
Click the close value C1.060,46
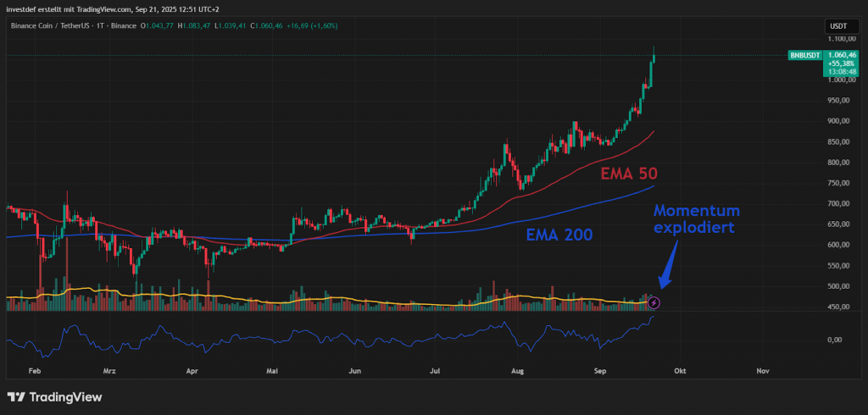point(267,25)
